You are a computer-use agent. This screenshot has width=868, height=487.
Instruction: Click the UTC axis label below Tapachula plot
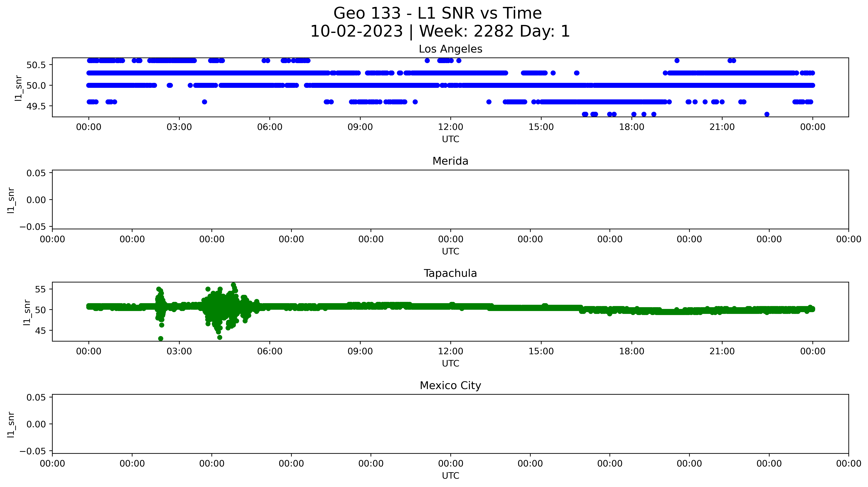tap(451, 364)
